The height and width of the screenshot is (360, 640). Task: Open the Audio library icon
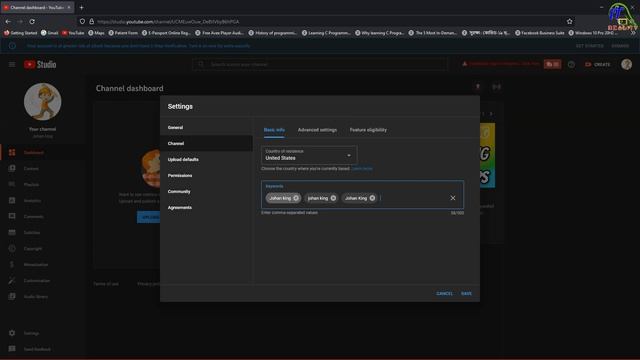coord(12,296)
